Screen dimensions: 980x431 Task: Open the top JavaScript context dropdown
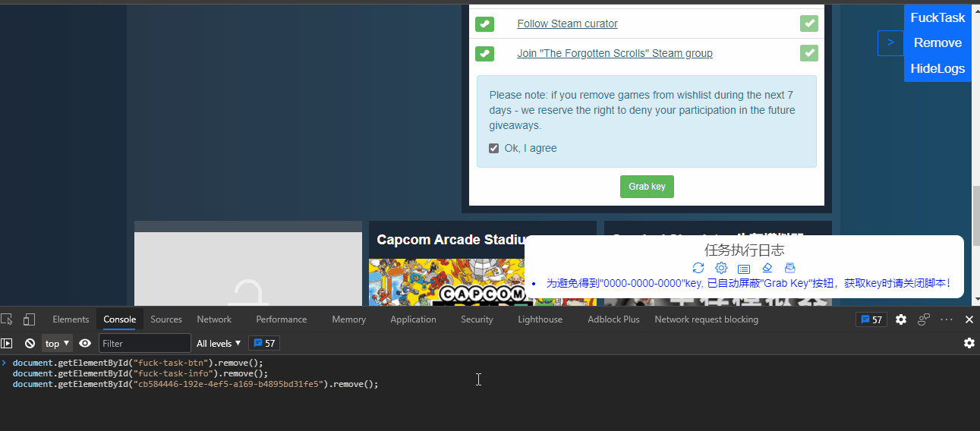point(58,343)
